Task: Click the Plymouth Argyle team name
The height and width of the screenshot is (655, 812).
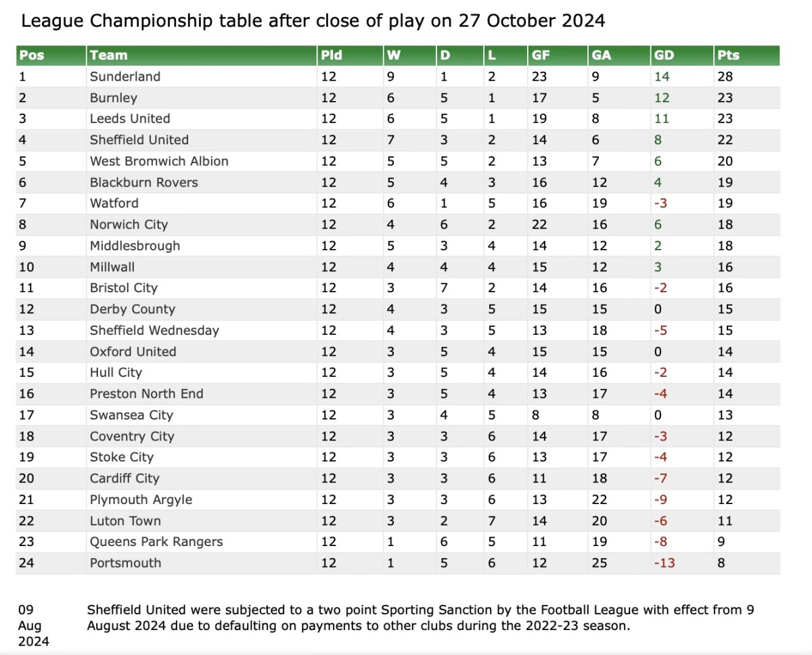Action: point(141,500)
